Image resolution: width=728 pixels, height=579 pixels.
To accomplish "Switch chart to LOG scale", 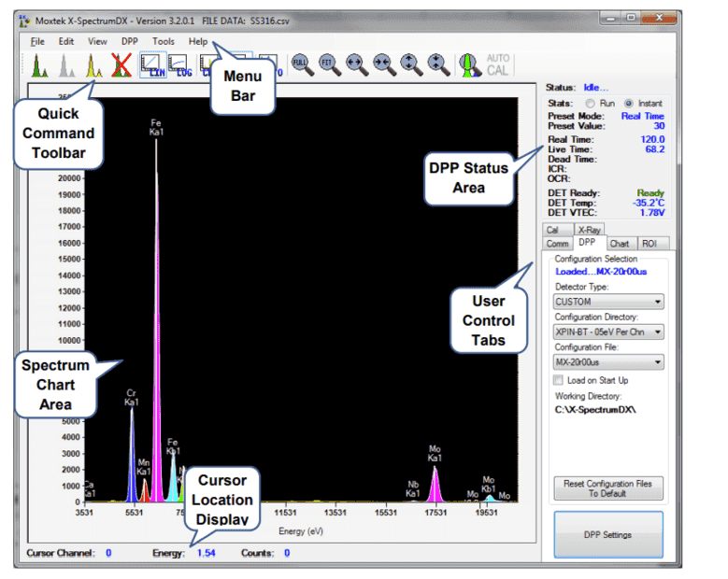I will 180,65.
